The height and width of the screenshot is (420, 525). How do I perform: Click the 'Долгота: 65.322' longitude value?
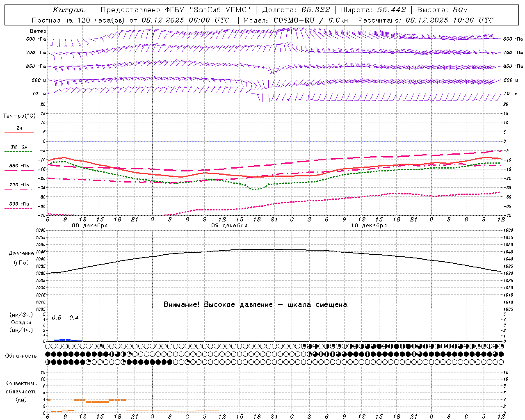(x=296, y=10)
